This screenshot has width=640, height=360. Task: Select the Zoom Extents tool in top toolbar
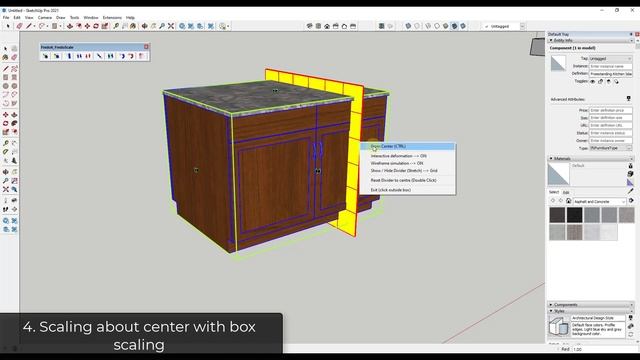(171, 26)
